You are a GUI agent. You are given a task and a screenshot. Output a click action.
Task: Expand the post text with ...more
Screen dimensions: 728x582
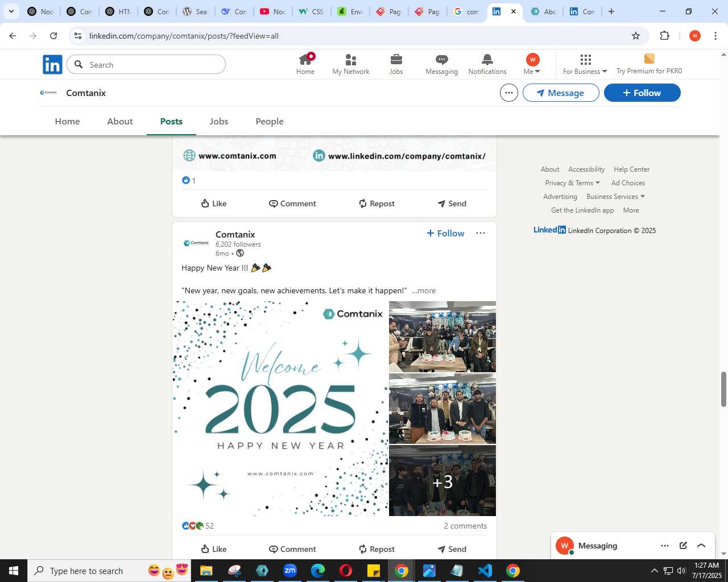pos(424,290)
